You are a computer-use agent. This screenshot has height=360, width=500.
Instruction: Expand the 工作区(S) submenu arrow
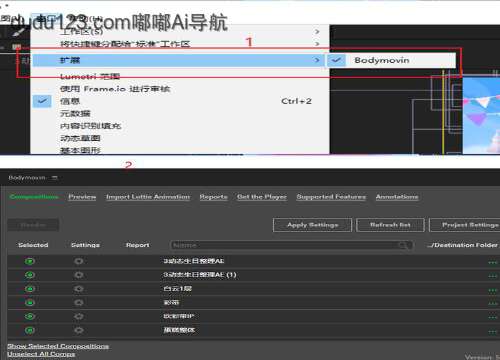point(317,32)
